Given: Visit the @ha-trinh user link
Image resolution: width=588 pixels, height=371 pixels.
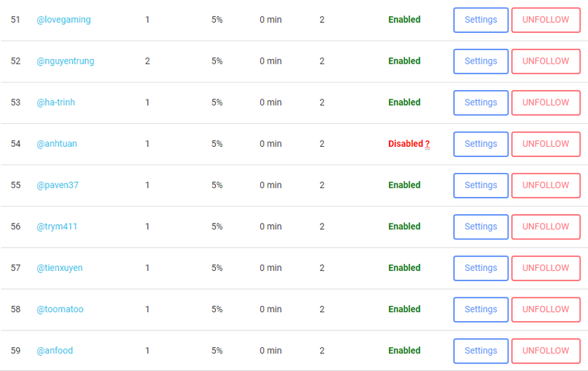Looking at the screenshot, I should tap(56, 103).
